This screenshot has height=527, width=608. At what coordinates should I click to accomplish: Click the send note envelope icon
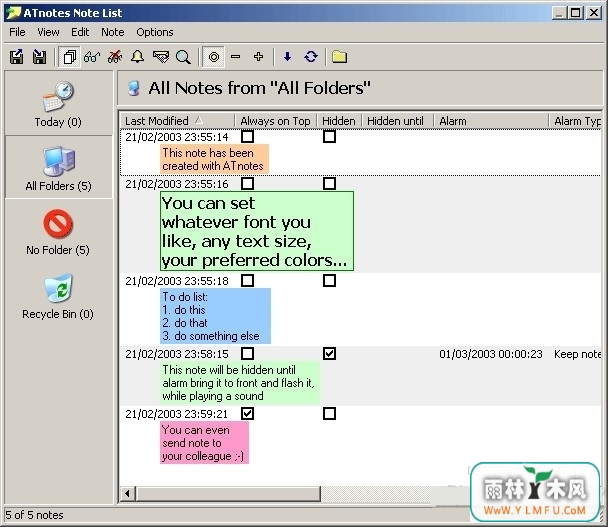pos(161,57)
